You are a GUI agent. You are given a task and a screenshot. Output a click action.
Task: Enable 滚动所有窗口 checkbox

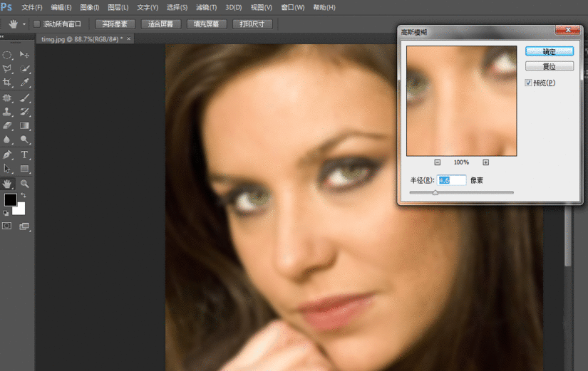pos(37,23)
